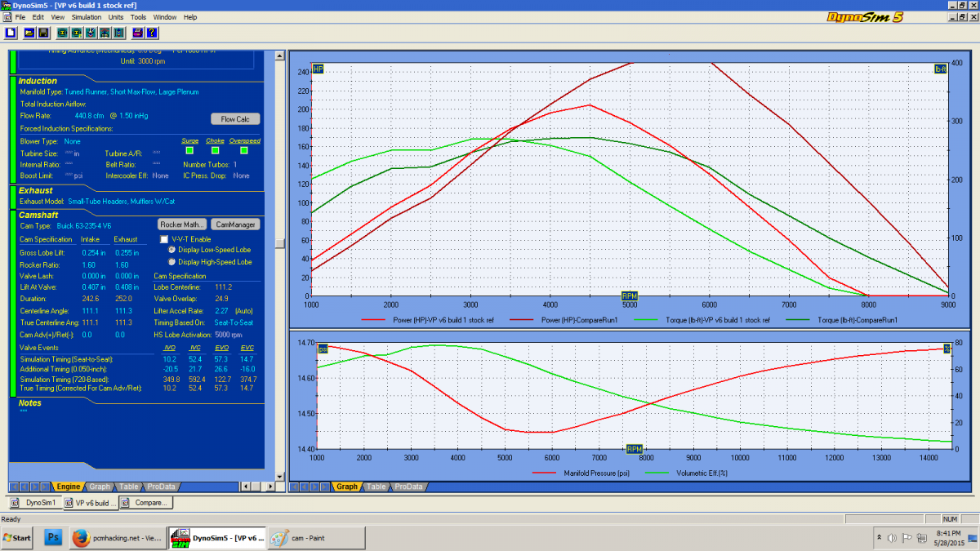Open the lb-ft axis selector on the power graph

(940, 69)
